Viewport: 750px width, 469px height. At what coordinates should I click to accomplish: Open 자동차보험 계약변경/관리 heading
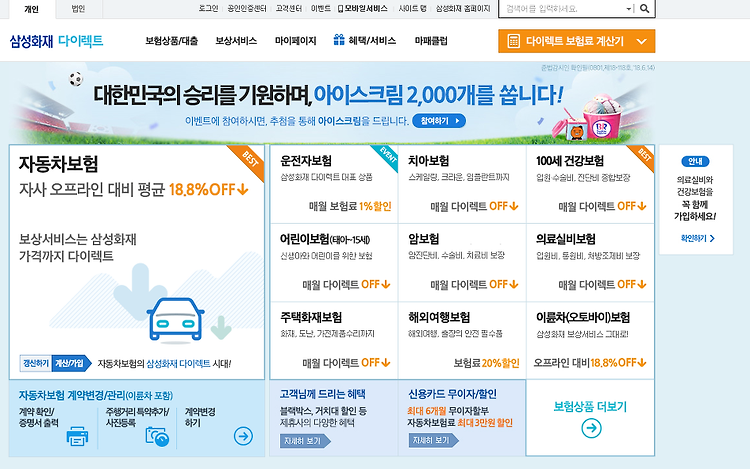coord(96,395)
